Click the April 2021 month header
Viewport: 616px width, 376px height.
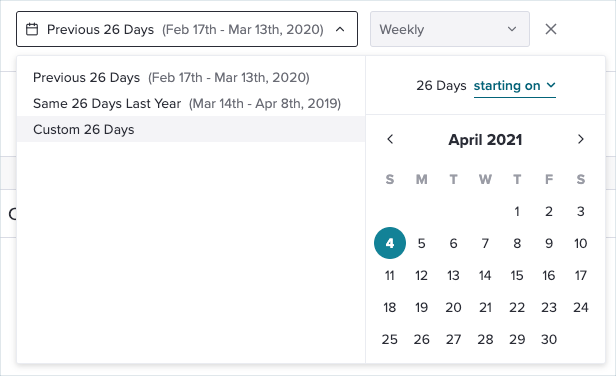(x=485, y=140)
